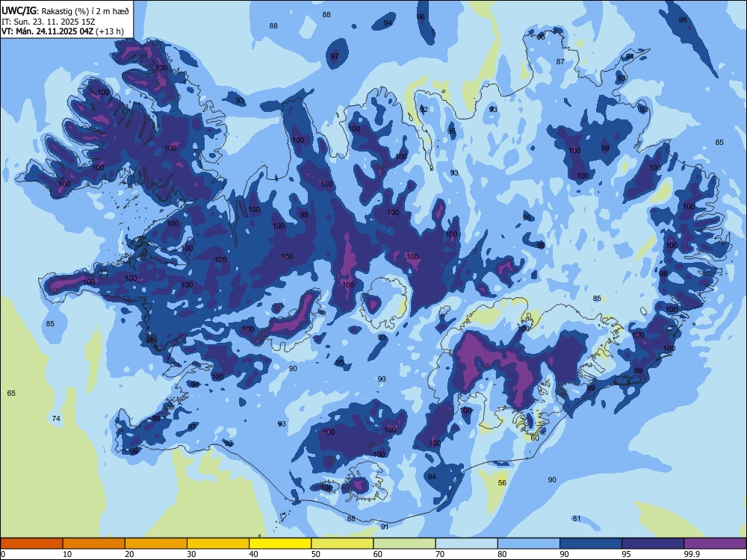747x560 pixels.
Task: Select the 'IT: Sun. 23. 11. 2025 15Z' line
Action: [x=48, y=22]
